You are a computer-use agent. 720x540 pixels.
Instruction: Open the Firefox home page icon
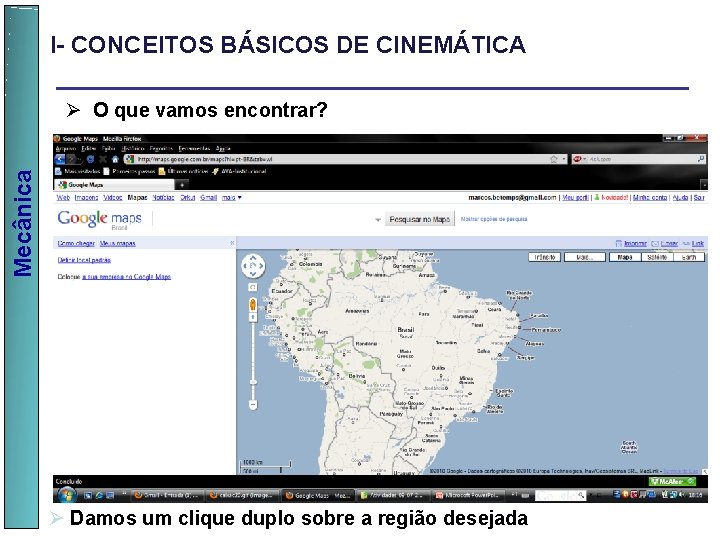pyautogui.click(x=115, y=159)
